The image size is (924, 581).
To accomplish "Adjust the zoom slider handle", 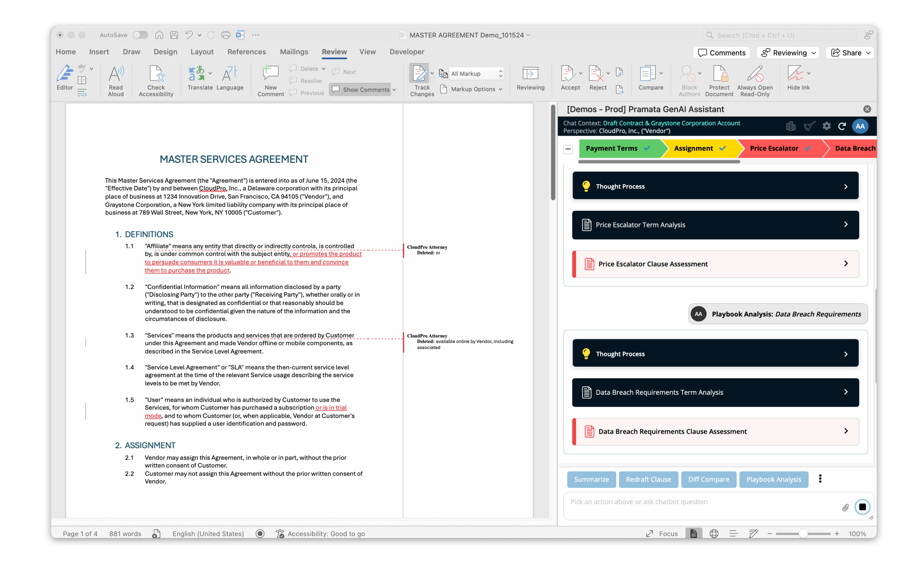I will pos(803,534).
